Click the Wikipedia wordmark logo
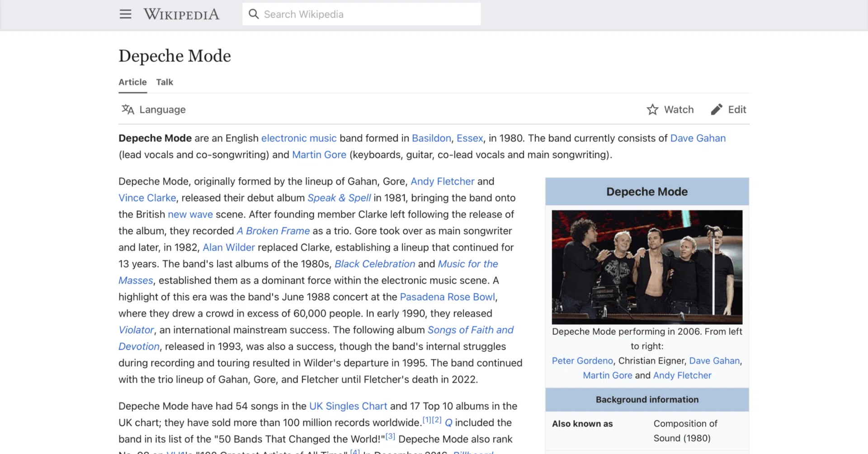 (x=181, y=14)
